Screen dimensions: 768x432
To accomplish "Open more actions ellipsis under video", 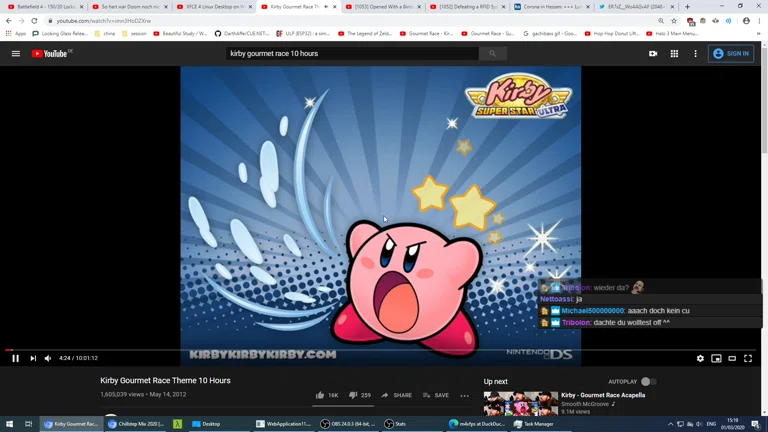I will [464, 395].
